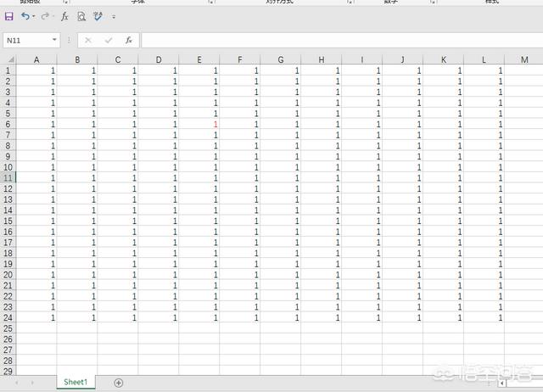Open Print Preview from quick access toolbar
This screenshot has height=392, width=543.
point(81,16)
